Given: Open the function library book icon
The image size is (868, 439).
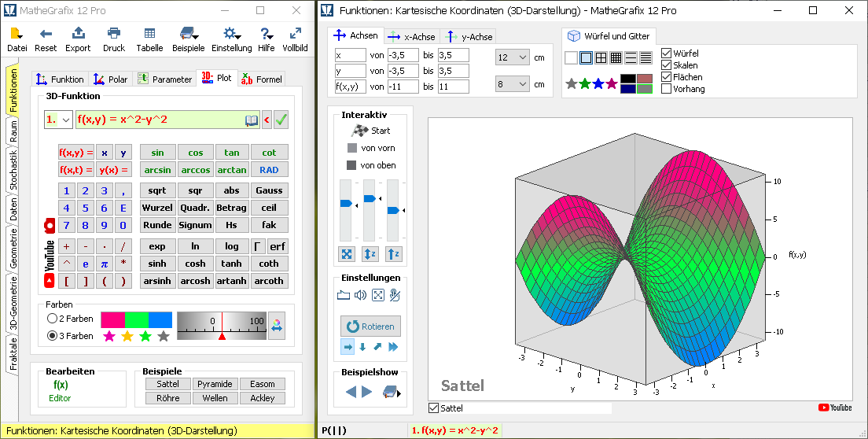Looking at the screenshot, I should click(x=252, y=120).
